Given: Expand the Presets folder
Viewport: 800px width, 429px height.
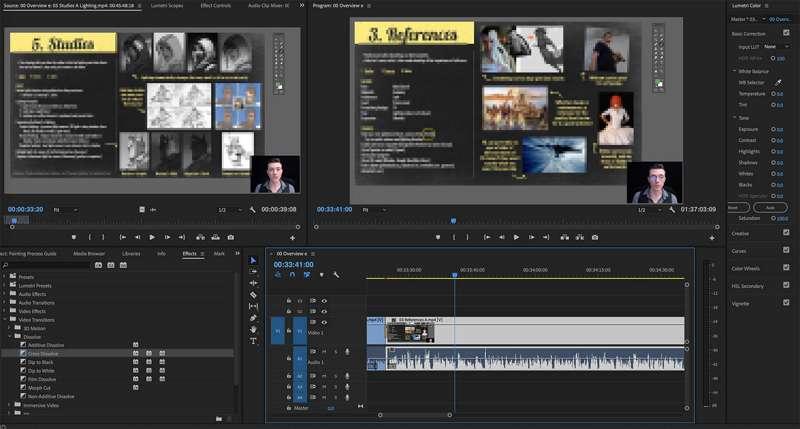Looking at the screenshot, I should pyautogui.click(x=5, y=277).
